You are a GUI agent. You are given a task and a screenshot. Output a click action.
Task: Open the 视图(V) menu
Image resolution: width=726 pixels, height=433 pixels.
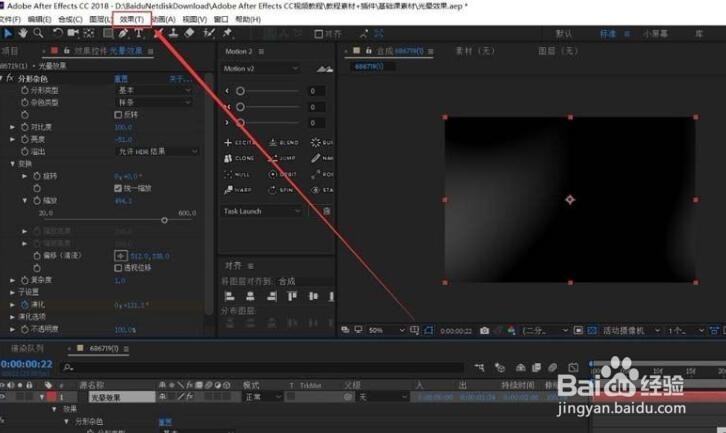[x=194, y=19]
